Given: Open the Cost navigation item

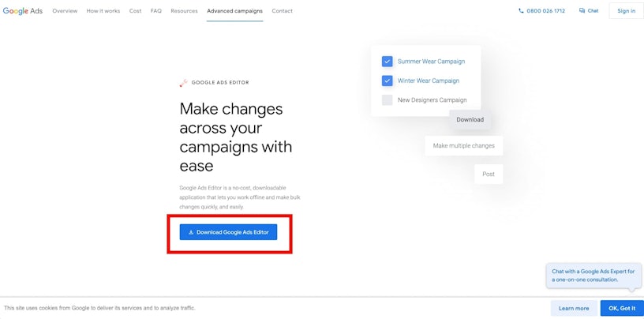Looking at the screenshot, I should [x=136, y=11].
